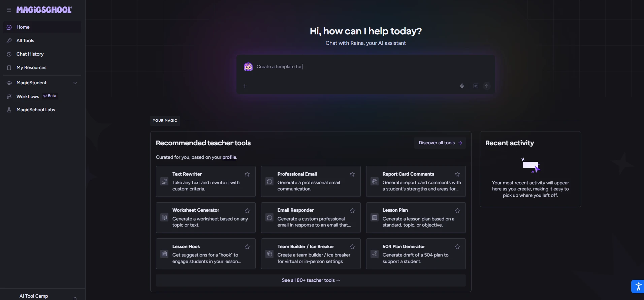
Task: Click the MagicStudent graduation cap icon
Action: (9, 83)
